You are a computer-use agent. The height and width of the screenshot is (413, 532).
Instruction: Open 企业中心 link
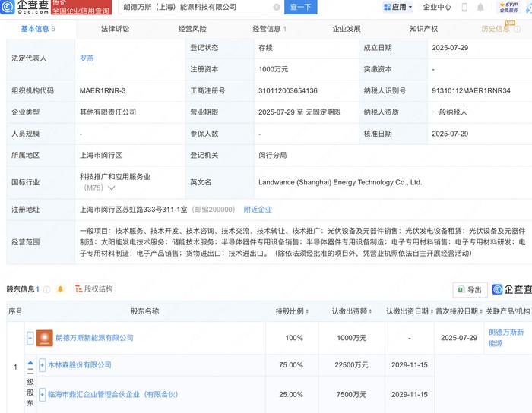pos(437,7)
